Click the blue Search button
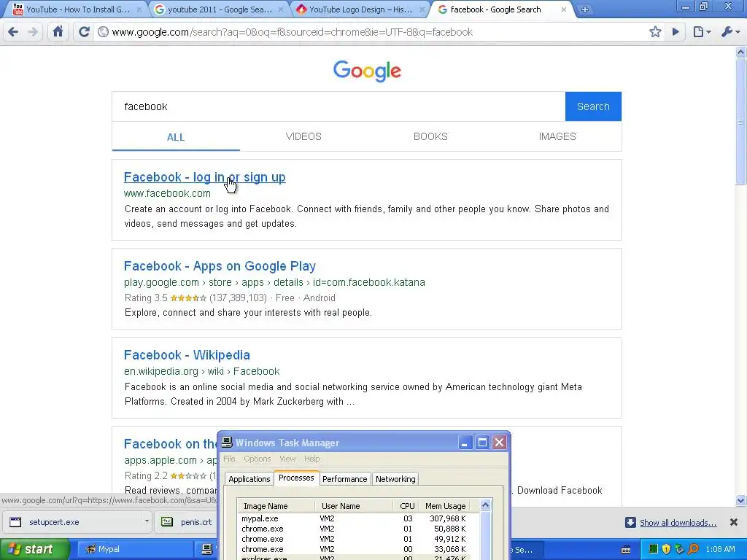Screen dimensions: 747x560 (593, 106)
